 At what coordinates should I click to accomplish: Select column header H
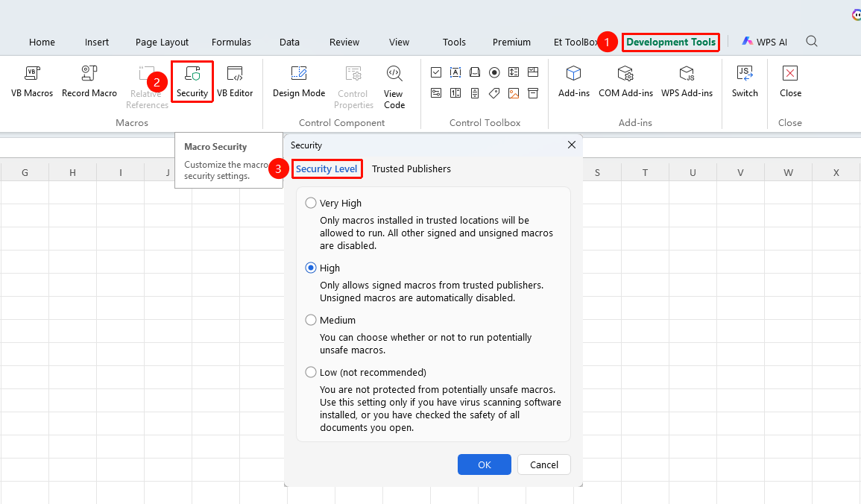point(72,172)
